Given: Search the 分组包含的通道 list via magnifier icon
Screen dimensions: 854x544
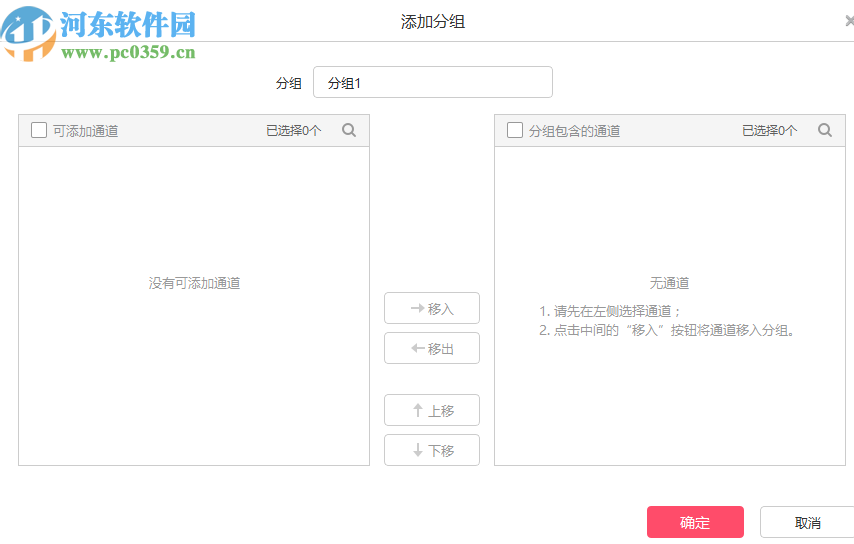Looking at the screenshot, I should coord(825,130).
